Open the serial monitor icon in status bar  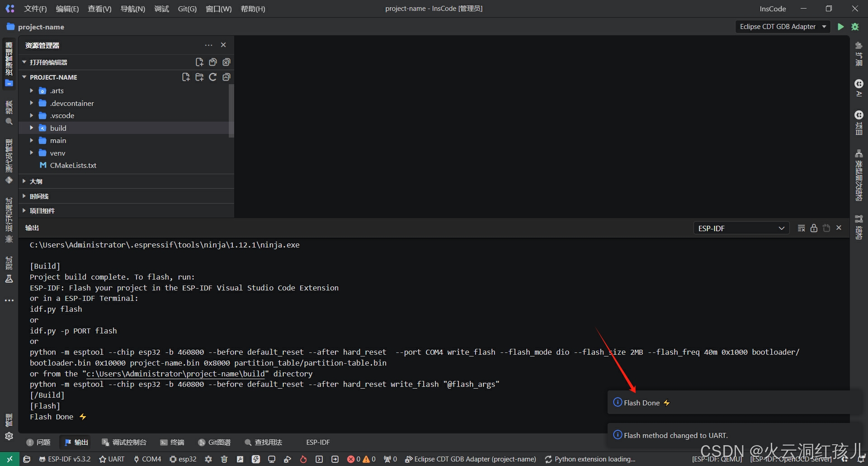coord(272,459)
